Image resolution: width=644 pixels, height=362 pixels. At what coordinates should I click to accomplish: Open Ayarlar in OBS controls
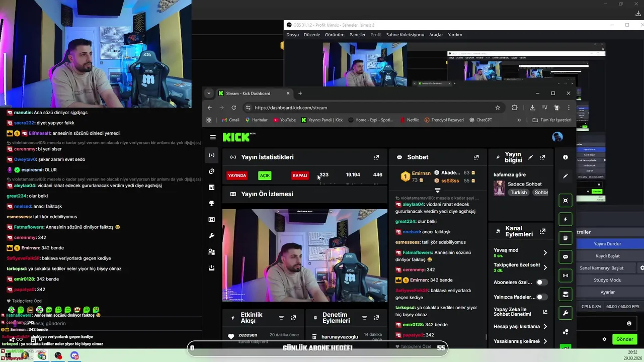[607, 292]
